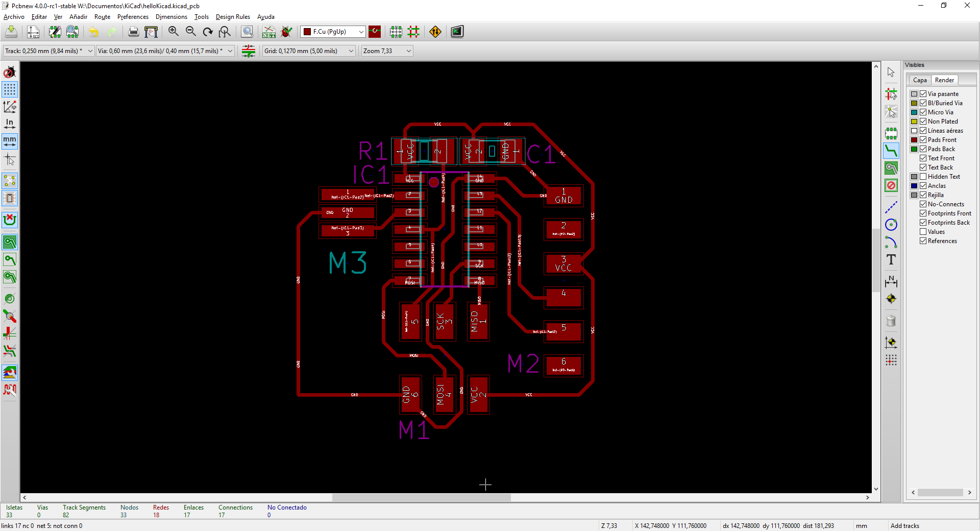Open the Track width dropdown
Image resolution: width=980 pixels, height=531 pixels.
[x=48, y=51]
